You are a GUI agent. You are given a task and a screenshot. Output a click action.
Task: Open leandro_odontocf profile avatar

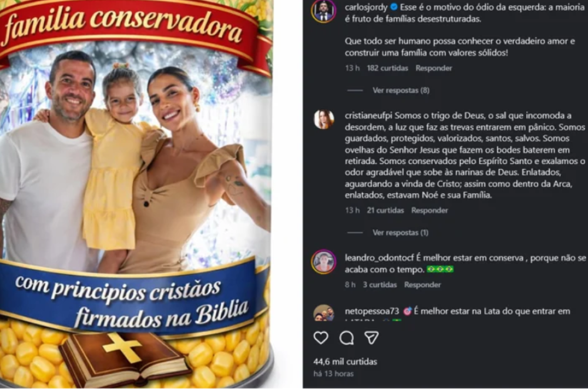[x=323, y=262]
